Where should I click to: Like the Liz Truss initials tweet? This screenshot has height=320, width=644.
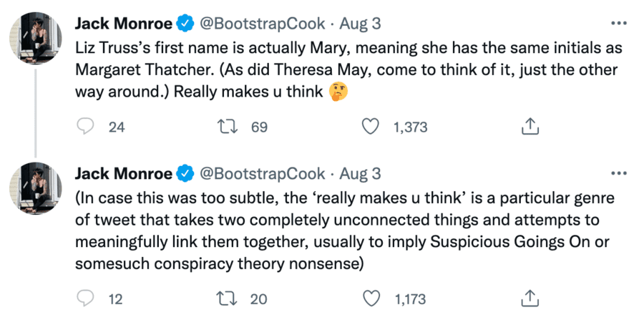click(x=370, y=127)
